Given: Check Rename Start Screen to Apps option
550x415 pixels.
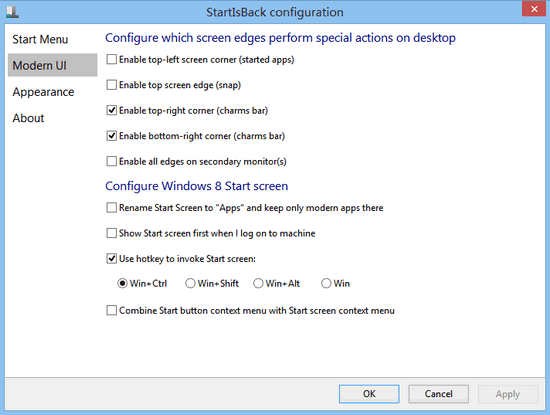Looking at the screenshot, I should 112,208.
